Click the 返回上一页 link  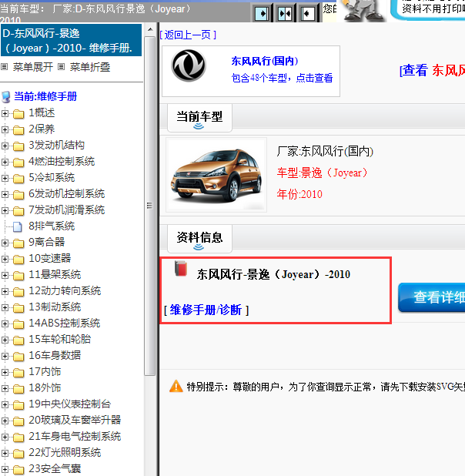(x=188, y=35)
